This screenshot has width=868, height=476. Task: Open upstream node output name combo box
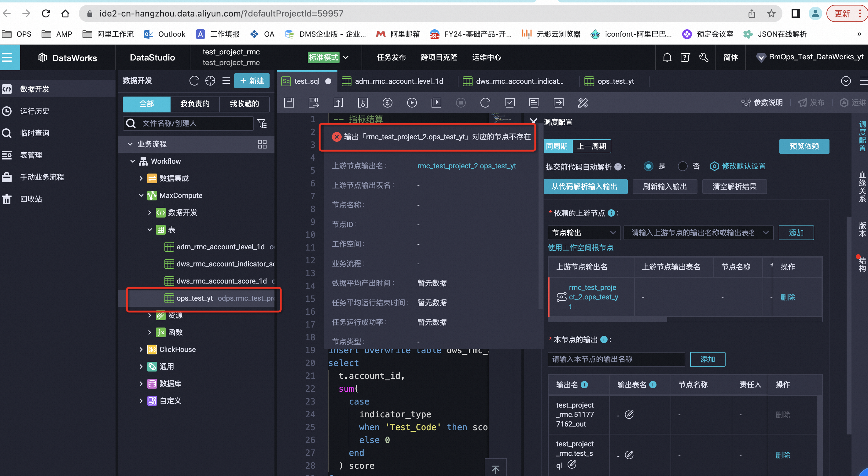698,233
